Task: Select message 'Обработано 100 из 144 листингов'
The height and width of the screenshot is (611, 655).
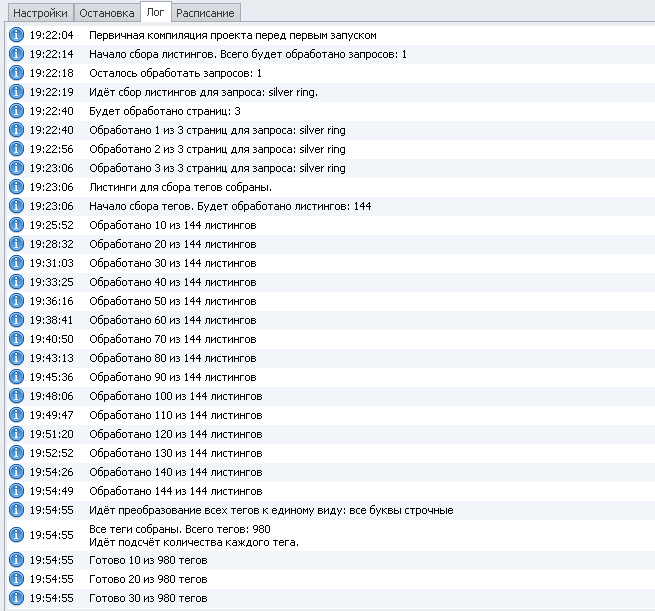Action: (176, 396)
